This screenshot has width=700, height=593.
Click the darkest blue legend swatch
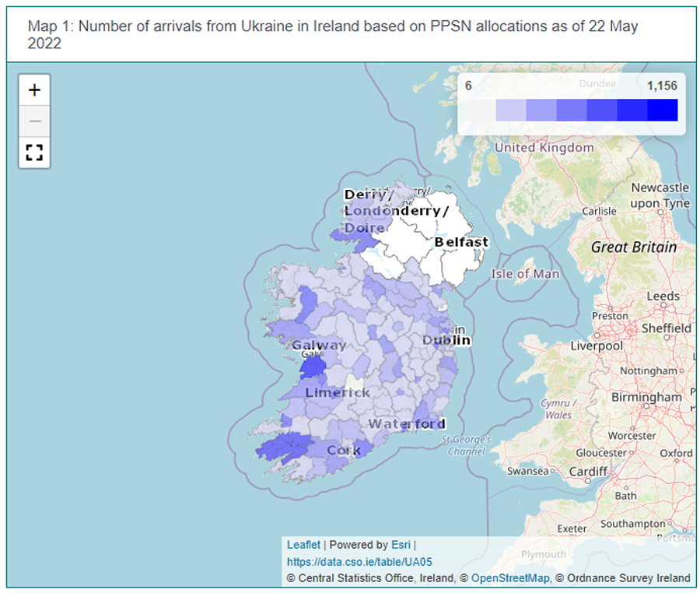[x=662, y=111]
